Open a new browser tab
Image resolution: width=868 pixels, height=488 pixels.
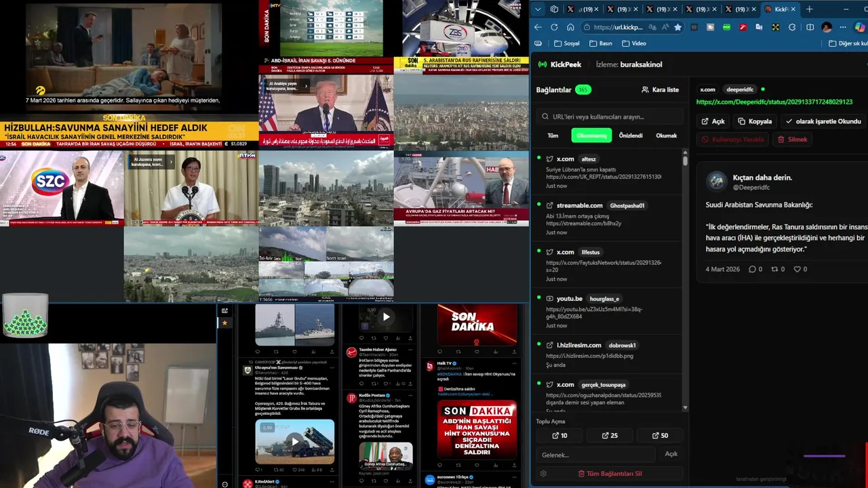pyautogui.click(x=809, y=9)
